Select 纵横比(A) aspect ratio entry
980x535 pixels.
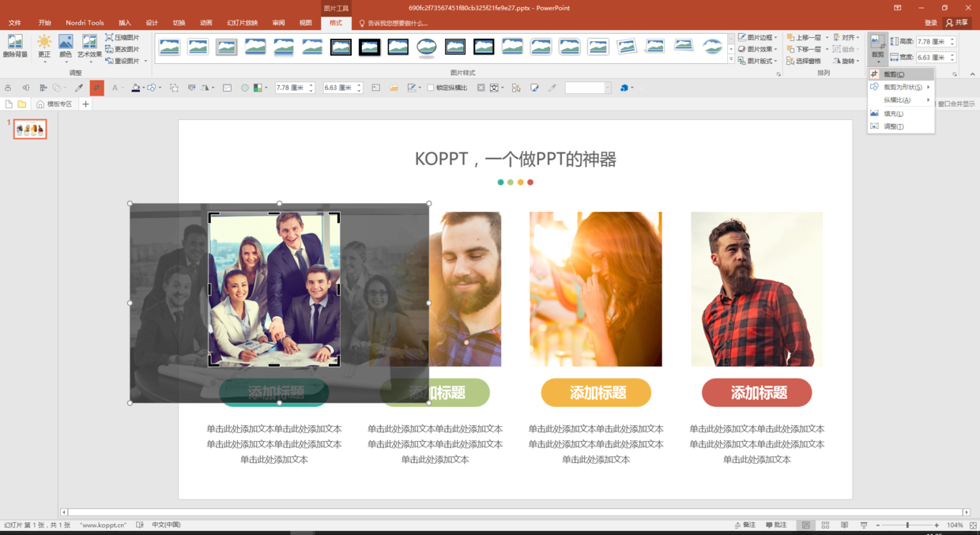tap(901, 100)
